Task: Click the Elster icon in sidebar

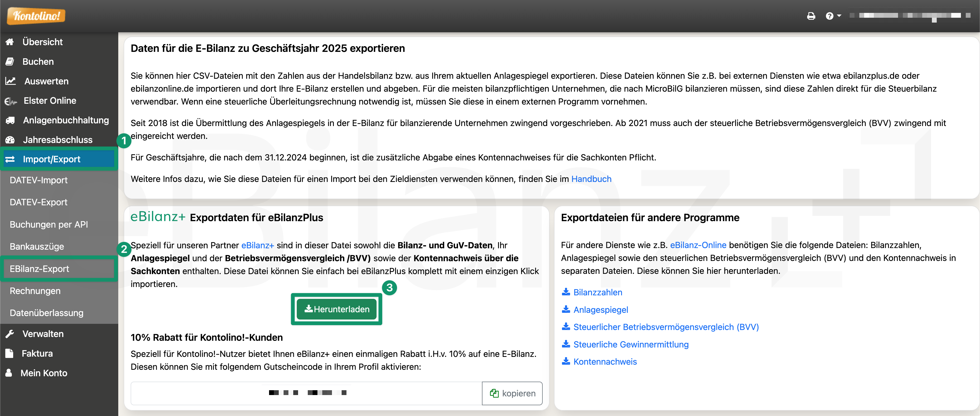Action: pyautogui.click(x=11, y=101)
